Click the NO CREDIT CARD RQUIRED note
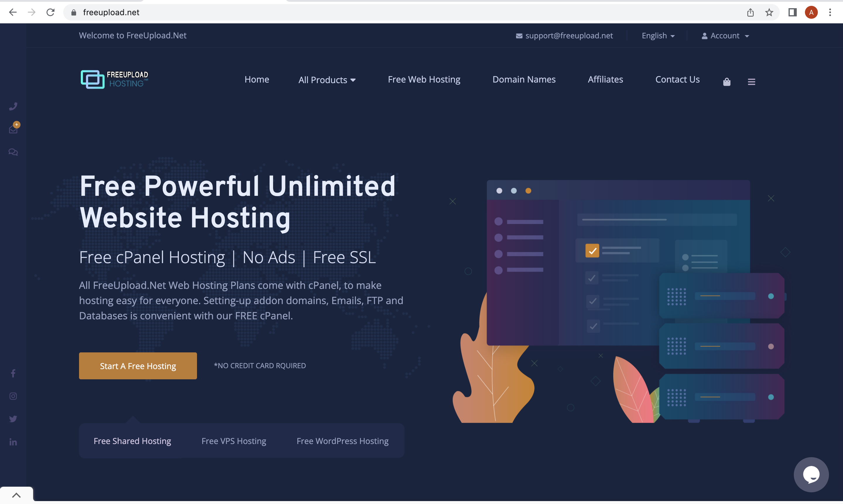 (260, 366)
